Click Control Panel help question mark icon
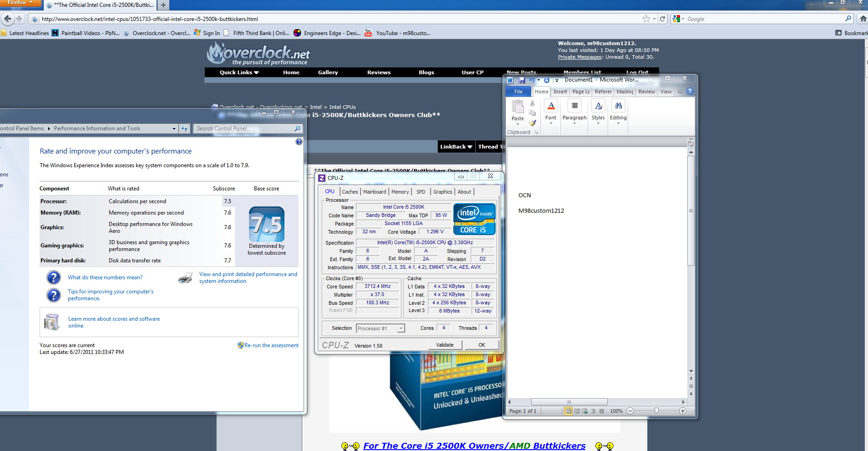868x451 pixels. (x=299, y=142)
